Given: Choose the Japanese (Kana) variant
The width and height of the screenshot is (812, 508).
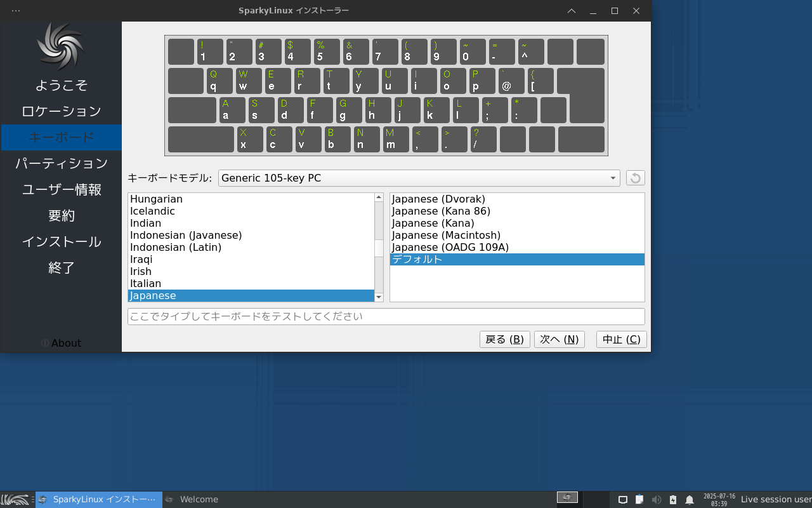Looking at the screenshot, I should coord(517,223).
